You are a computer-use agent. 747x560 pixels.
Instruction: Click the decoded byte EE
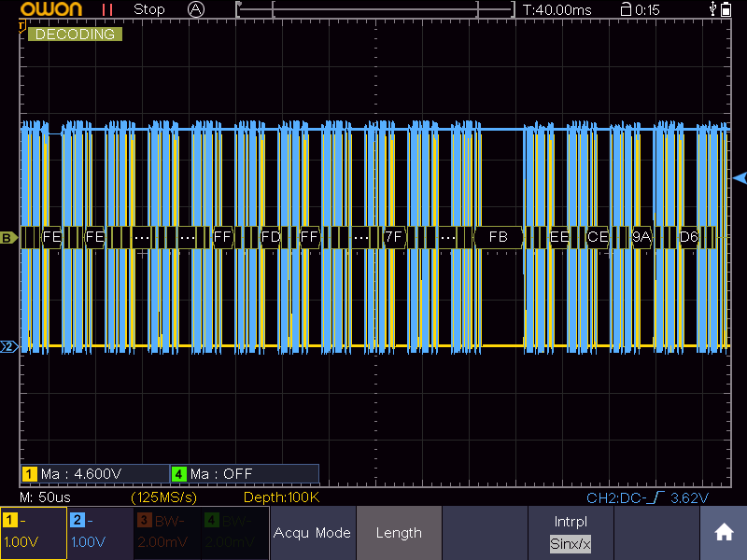tap(558, 237)
